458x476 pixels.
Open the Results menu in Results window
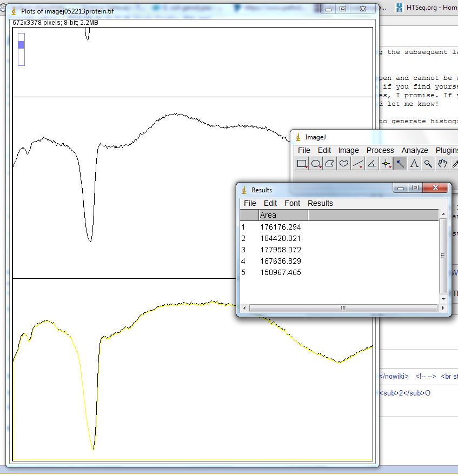click(320, 203)
